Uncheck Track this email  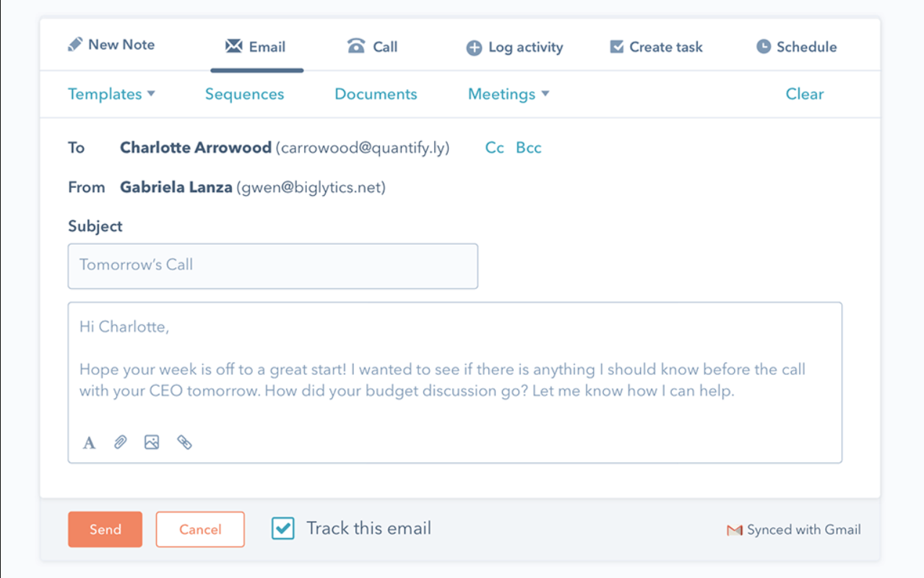[282, 528]
